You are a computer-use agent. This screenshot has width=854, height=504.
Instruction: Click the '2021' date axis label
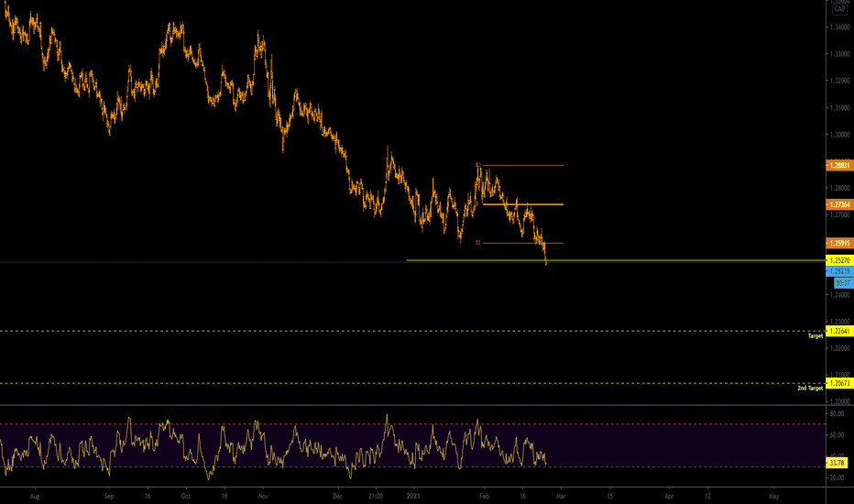[413, 497]
